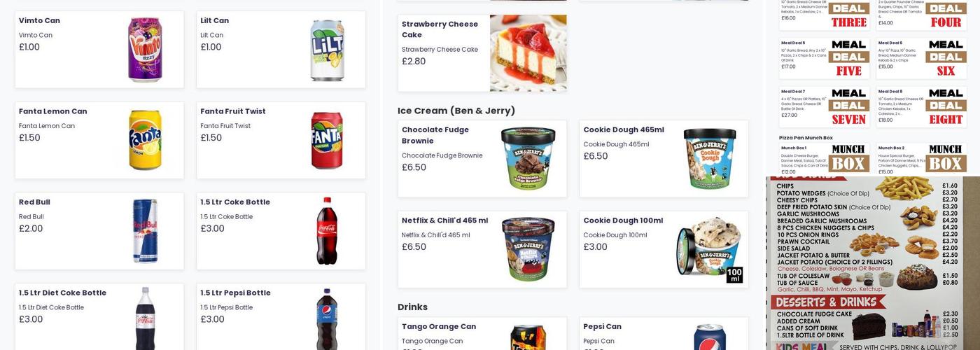Select the 1.5 Ltr Coke Bottle image
The height and width of the screenshot is (350, 980).
pyautogui.click(x=327, y=231)
